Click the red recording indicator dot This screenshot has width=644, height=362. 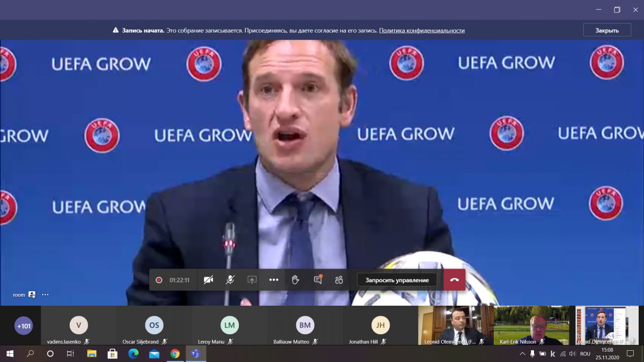pos(159,280)
